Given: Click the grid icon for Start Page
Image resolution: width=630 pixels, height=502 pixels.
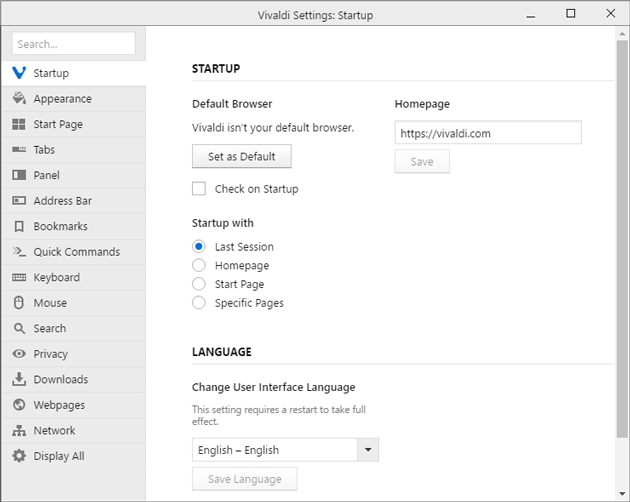Looking at the screenshot, I should point(19,124).
